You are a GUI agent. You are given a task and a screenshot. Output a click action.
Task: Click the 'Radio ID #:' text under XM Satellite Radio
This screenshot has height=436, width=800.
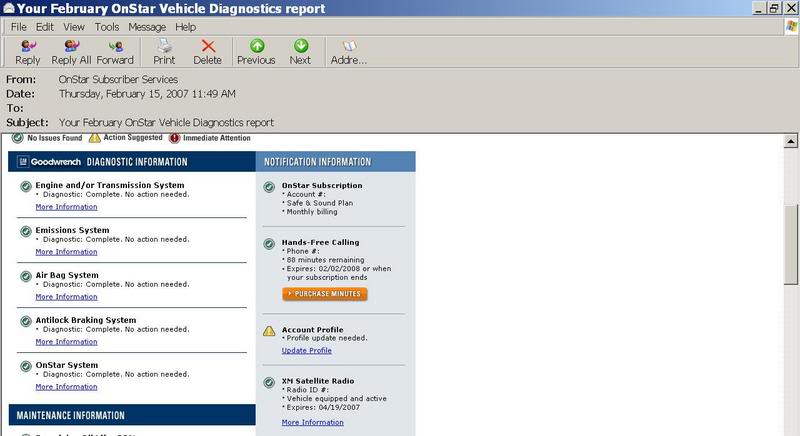coord(308,390)
